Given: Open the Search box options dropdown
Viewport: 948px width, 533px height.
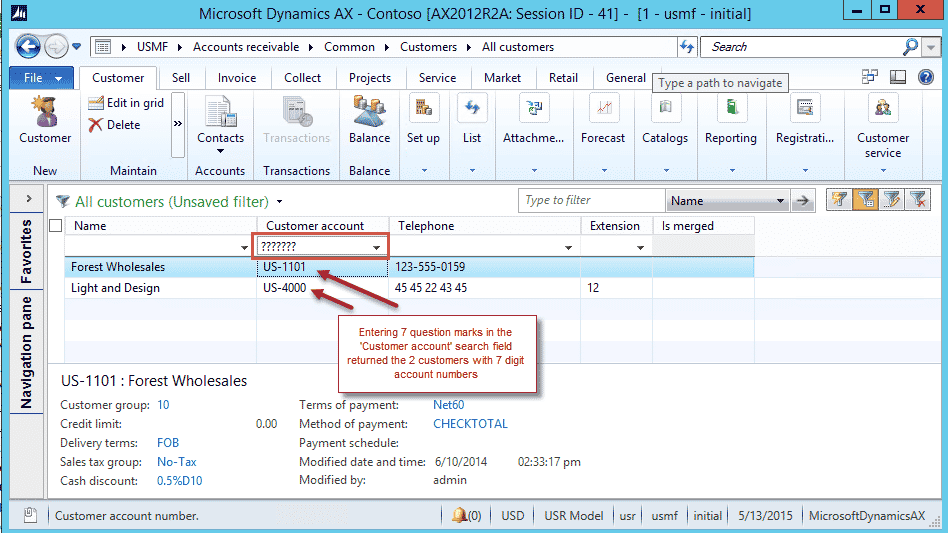Looking at the screenshot, I should tap(931, 47).
